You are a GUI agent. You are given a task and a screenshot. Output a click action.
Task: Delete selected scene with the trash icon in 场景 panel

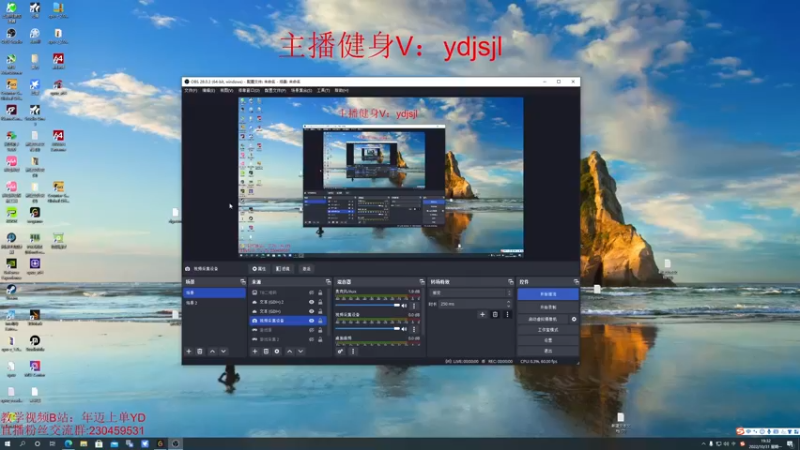tap(200, 352)
